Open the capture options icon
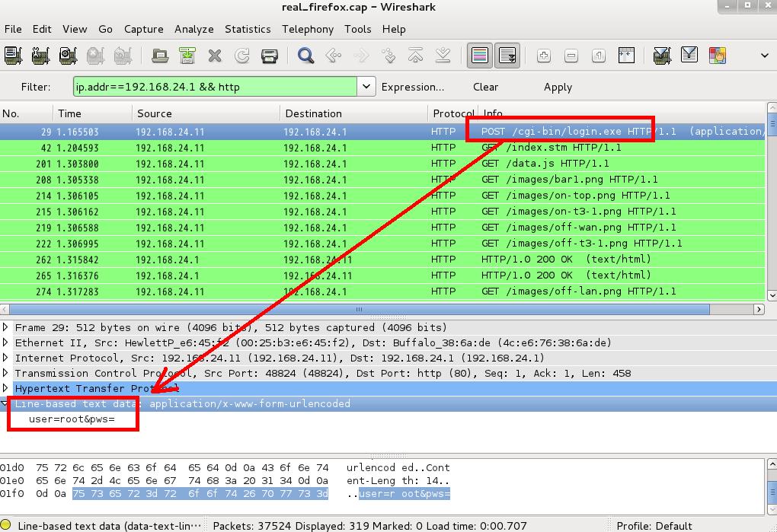Viewport: 777px width, 532px height. coord(40,56)
